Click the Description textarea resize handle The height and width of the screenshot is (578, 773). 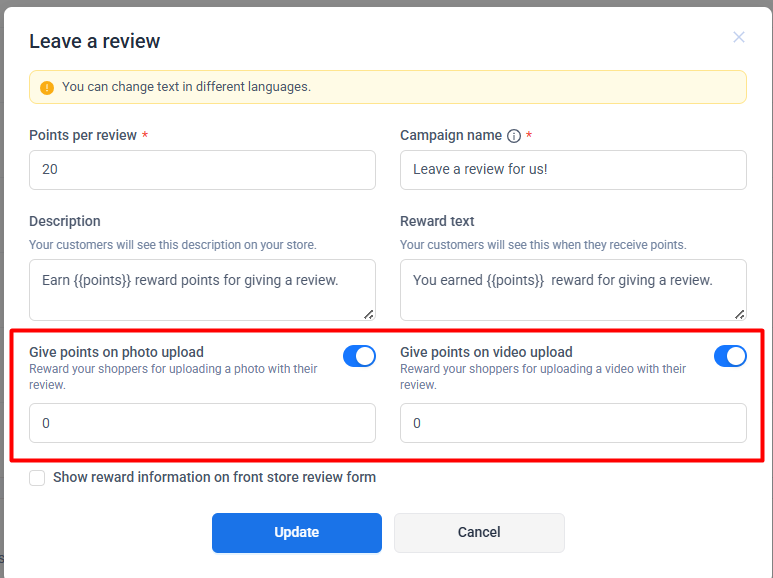tap(369, 314)
